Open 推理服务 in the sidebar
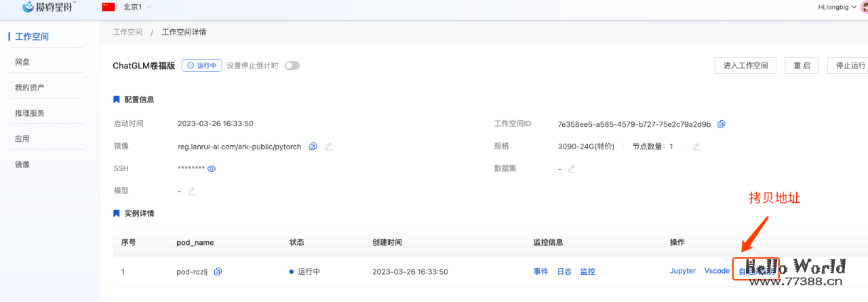The image size is (868, 302). click(30, 113)
